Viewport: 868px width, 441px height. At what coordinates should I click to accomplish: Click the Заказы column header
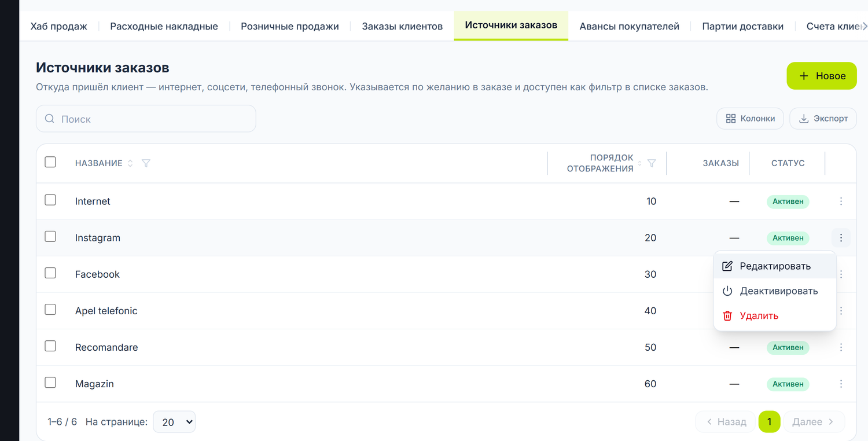pos(721,163)
